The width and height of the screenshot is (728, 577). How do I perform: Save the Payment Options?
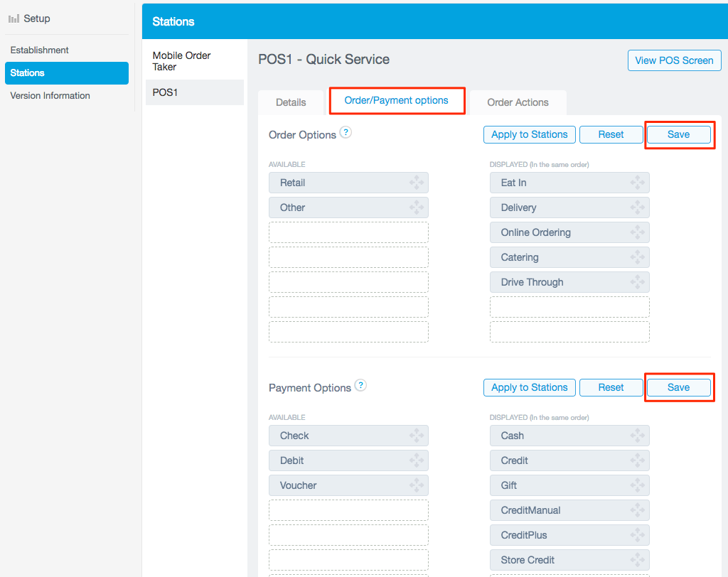678,387
